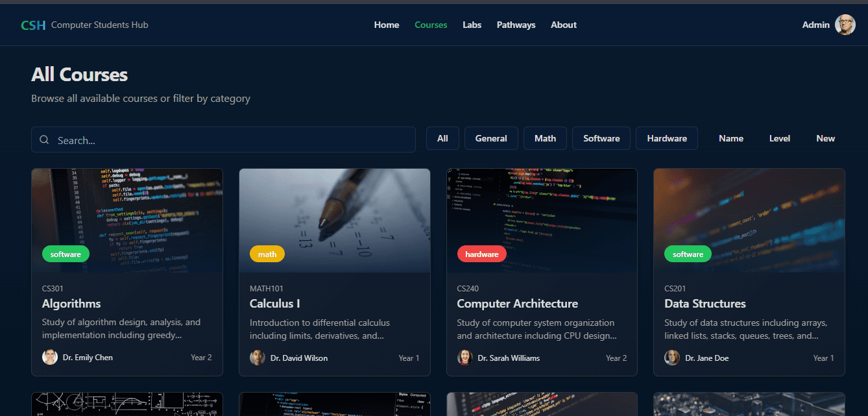Click Dr. Sarah Williams's avatar

(464, 358)
